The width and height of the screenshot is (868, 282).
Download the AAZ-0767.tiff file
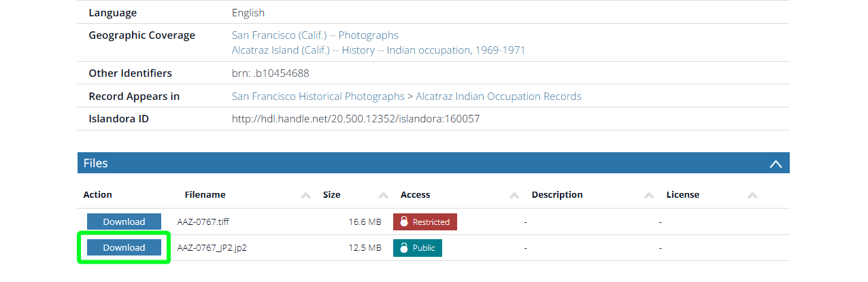tap(124, 222)
